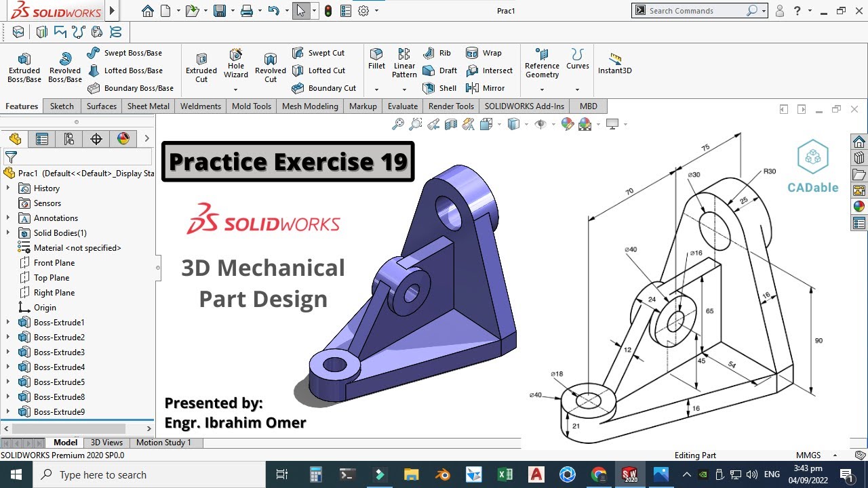Choose the Boundary Cut command

pos(324,88)
